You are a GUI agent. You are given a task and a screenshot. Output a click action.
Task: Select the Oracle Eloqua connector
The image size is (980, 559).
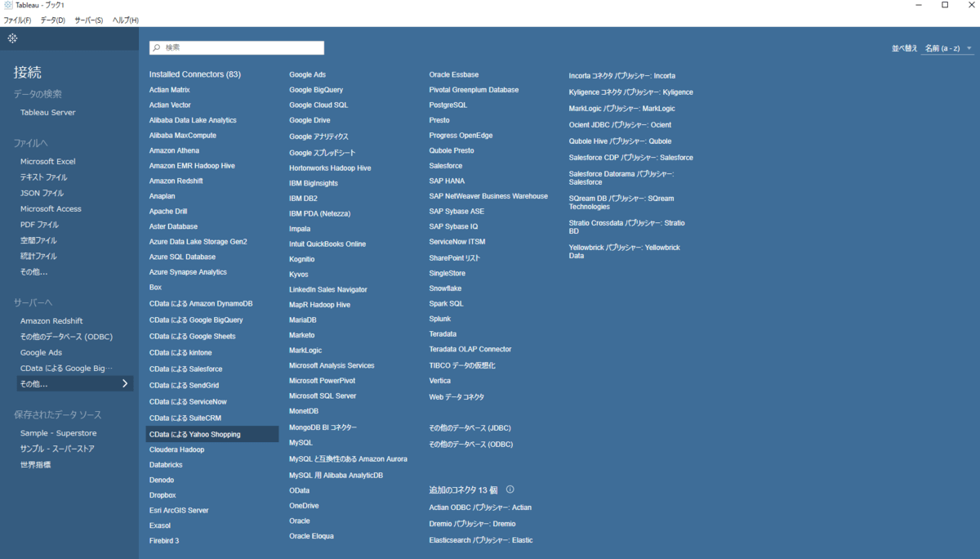[x=311, y=536]
